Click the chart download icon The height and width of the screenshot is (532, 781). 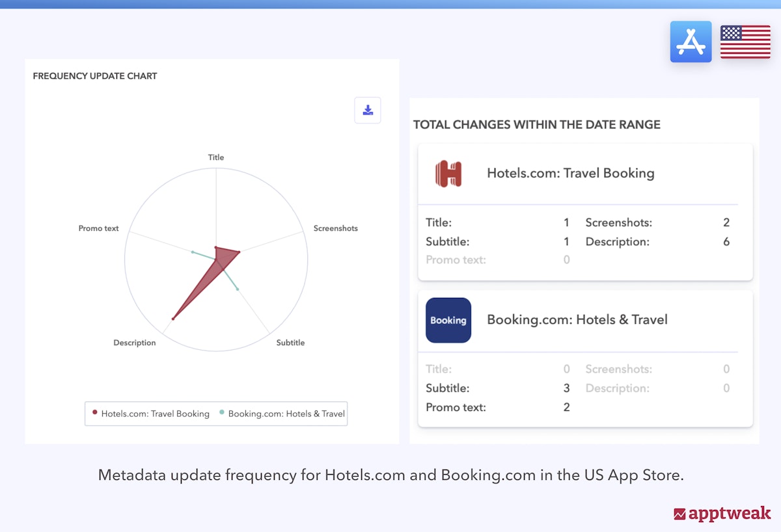(368, 111)
